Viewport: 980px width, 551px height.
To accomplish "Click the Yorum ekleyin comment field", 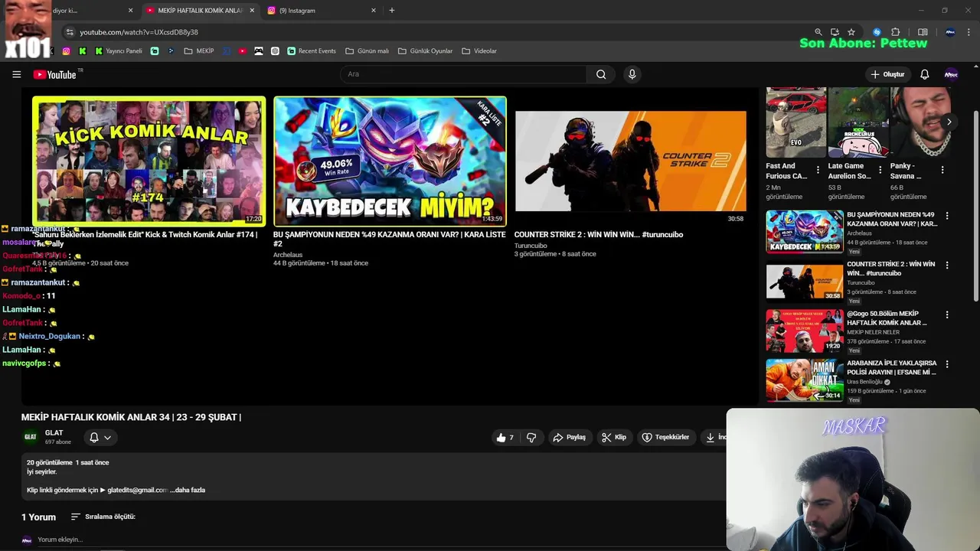I will coord(60,540).
